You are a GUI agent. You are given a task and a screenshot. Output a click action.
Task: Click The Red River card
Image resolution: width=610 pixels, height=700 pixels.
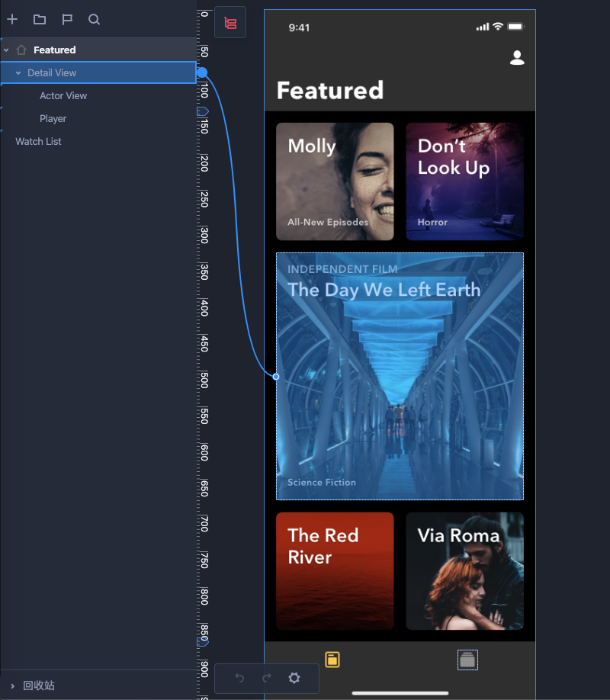pos(335,570)
